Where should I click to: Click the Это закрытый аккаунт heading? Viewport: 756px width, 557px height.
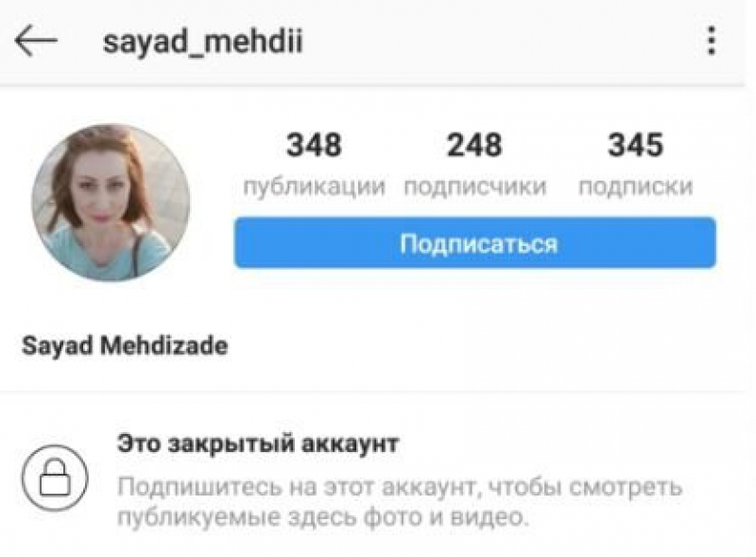pos(258,444)
